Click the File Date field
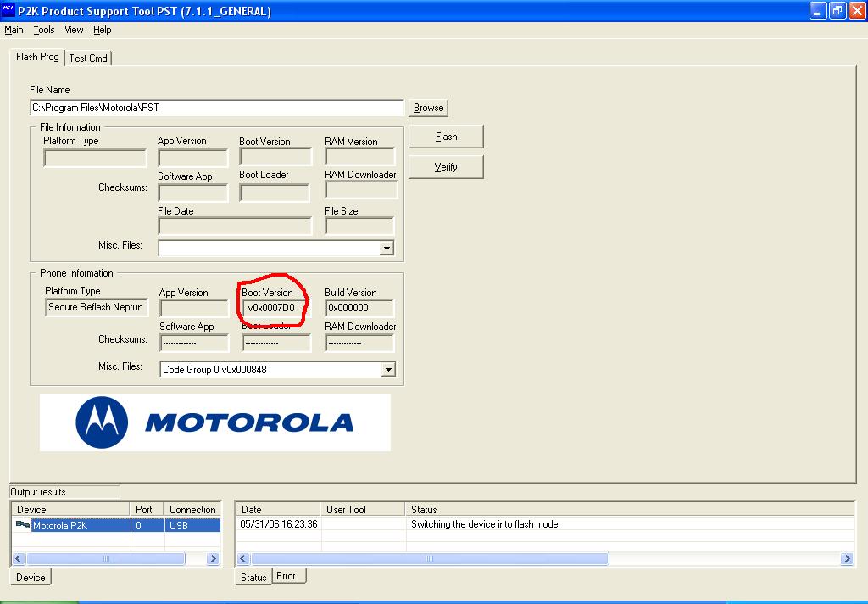The image size is (868, 604). tap(236, 226)
